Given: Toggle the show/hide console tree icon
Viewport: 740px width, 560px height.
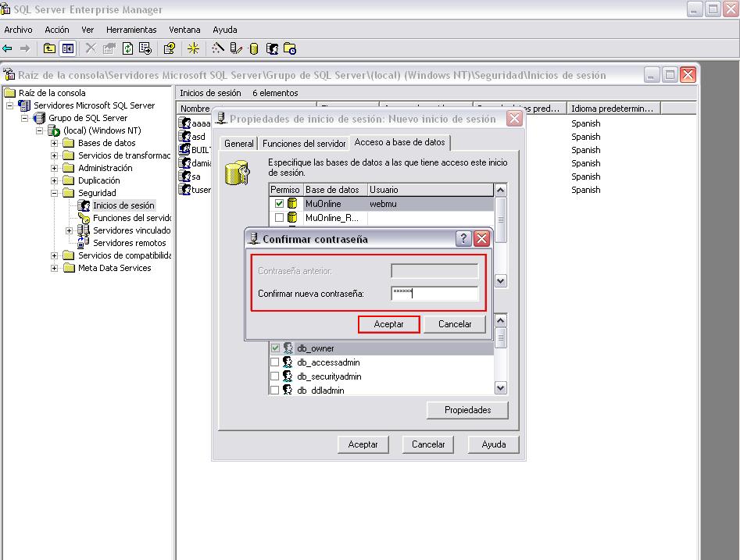Looking at the screenshot, I should point(67,48).
